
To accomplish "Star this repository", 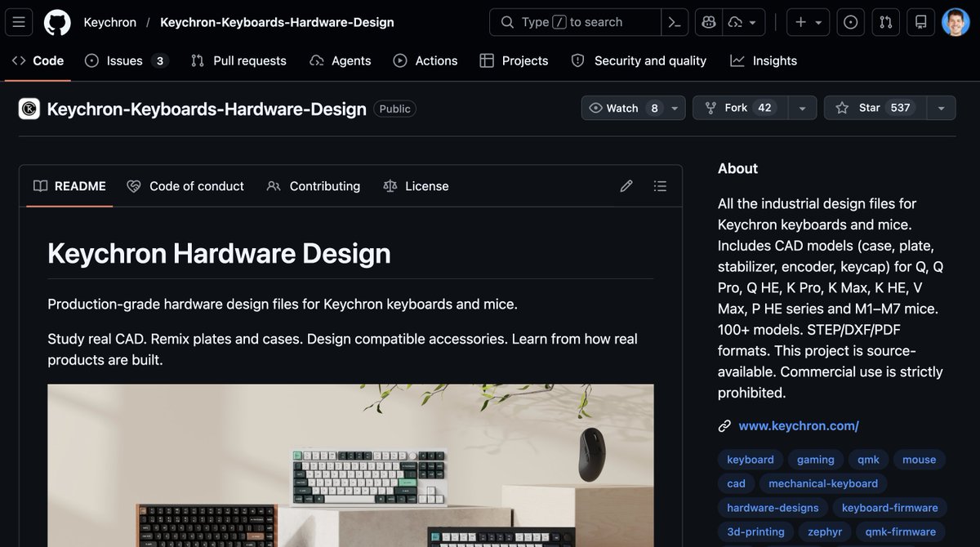I will 875,108.
